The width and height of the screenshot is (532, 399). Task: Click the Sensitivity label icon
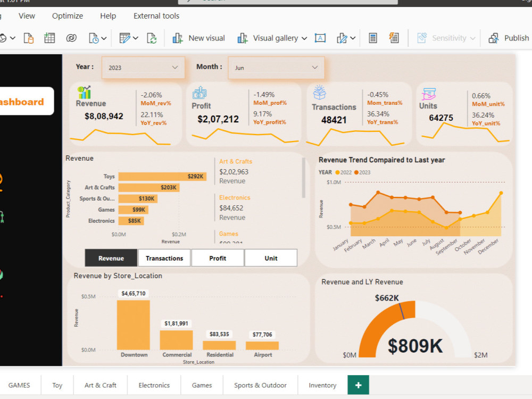pos(422,38)
